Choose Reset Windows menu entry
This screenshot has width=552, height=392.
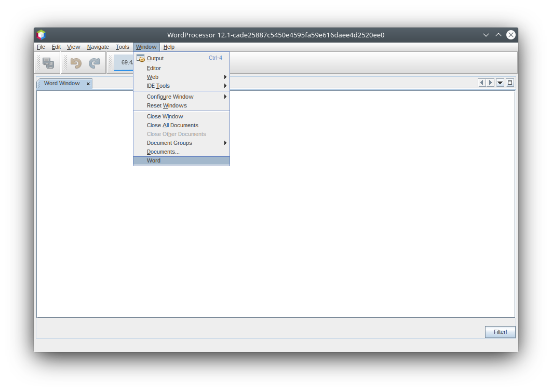coord(167,105)
